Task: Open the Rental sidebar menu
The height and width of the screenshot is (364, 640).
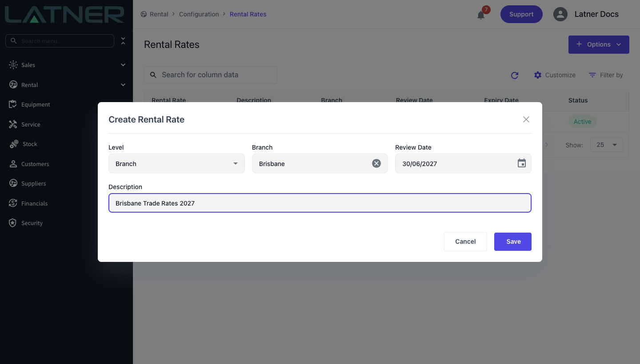Action: coord(67,85)
